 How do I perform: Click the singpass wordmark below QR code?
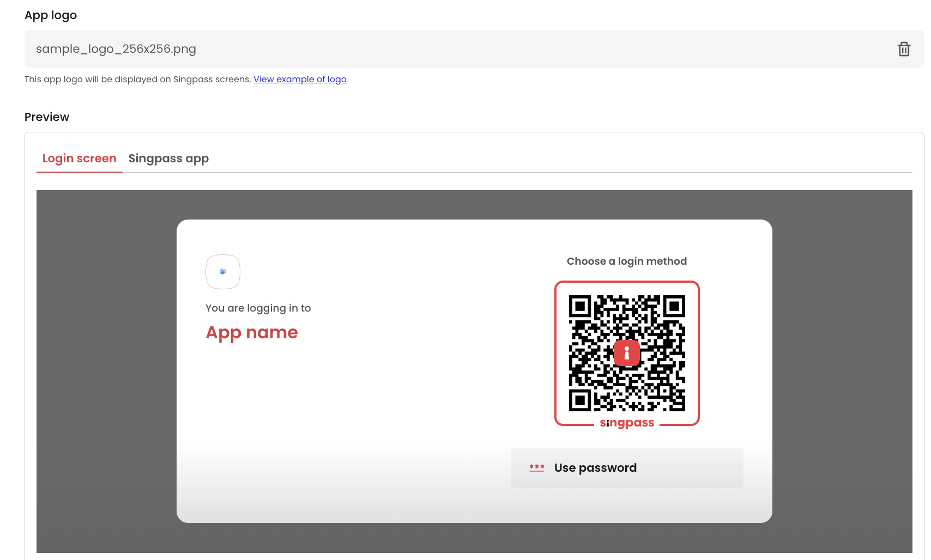tap(627, 423)
